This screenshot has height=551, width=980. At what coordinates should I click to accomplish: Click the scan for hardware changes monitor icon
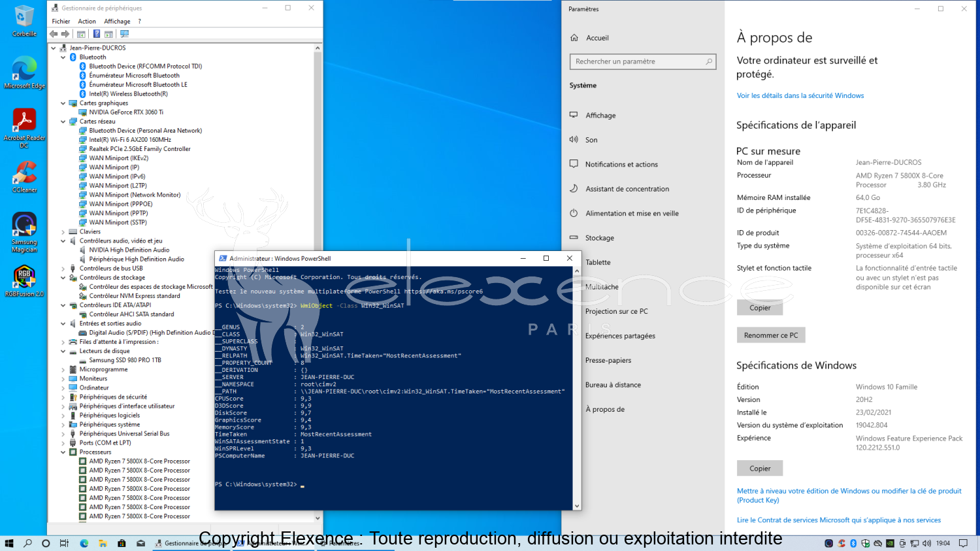click(124, 34)
